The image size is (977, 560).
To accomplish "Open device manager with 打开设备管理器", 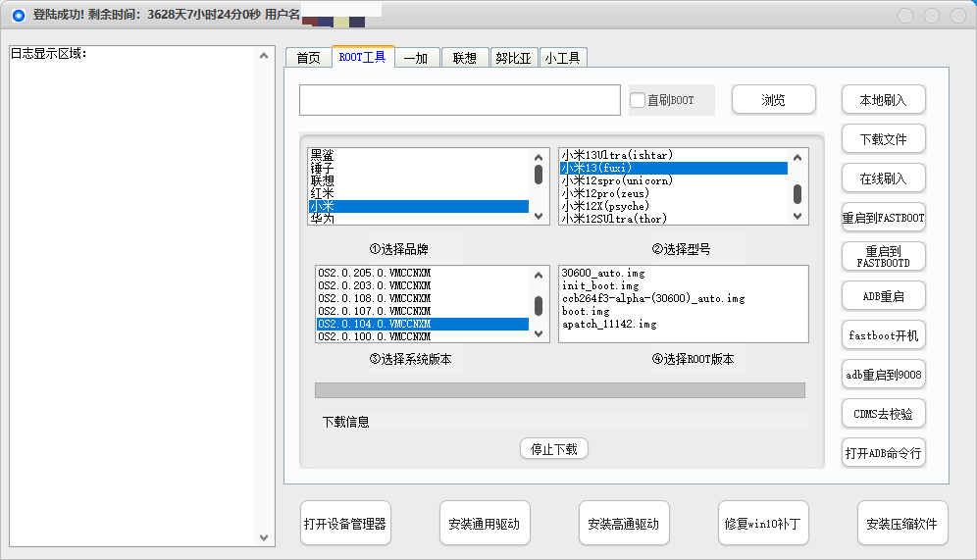I will point(345,524).
